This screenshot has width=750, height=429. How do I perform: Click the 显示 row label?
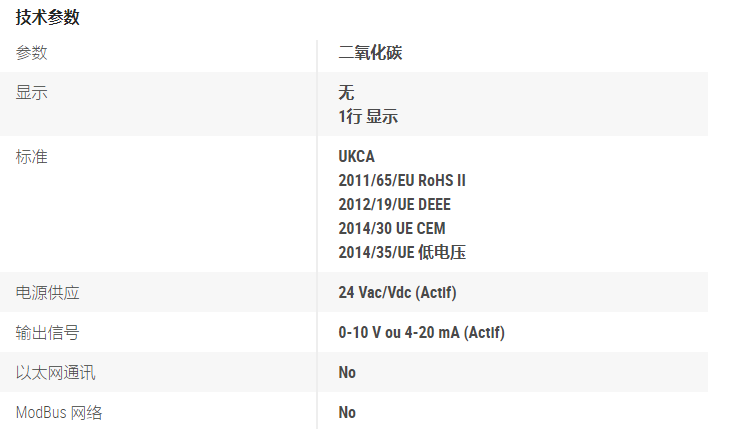32,93
